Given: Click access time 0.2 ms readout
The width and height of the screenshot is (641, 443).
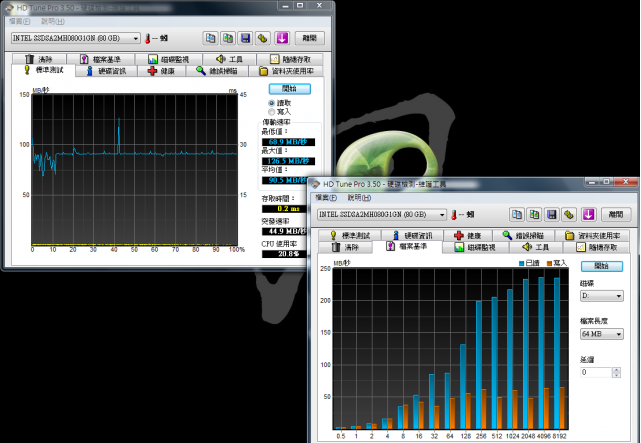Looking at the screenshot, I should 284,208.
